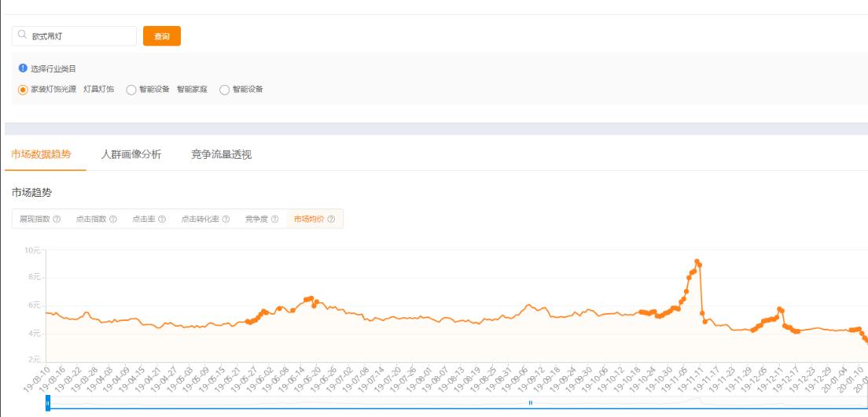Click the help icon next to 点击率
Screen dimensions: 868x417
[162, 219]
